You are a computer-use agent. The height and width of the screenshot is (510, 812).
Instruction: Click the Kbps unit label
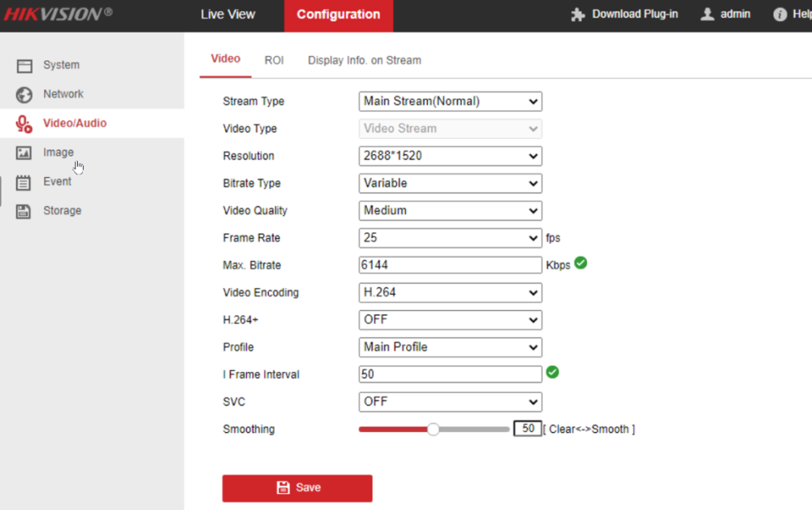pos(558,265)
